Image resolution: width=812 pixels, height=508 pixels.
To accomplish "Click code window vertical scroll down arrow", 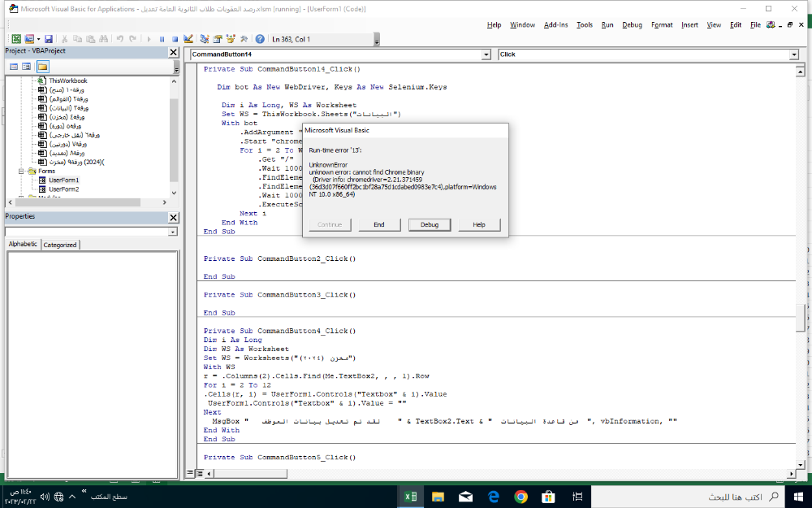I will (801, 464).
